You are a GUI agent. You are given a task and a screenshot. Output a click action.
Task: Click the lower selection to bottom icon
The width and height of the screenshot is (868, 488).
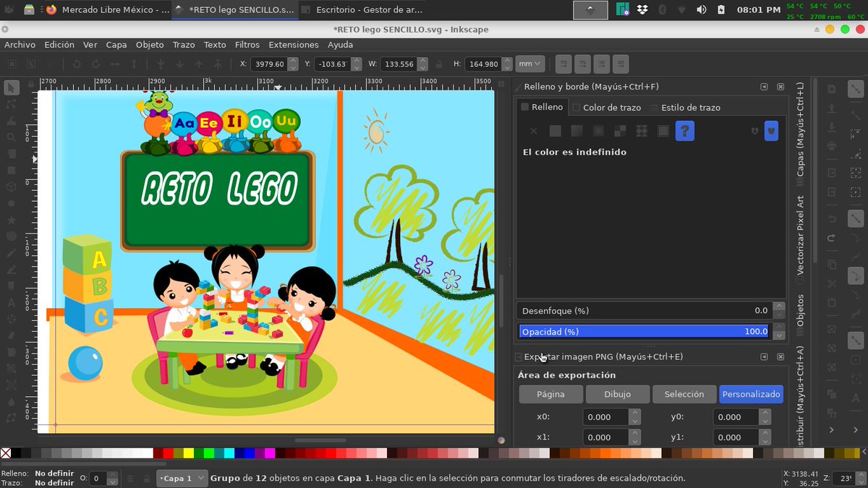click(160, 64)
